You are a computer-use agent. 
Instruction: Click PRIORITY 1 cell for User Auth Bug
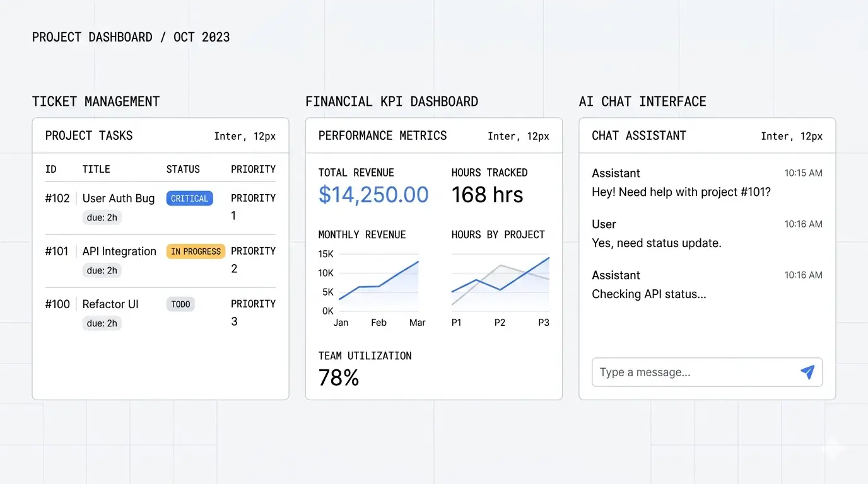tap(253, 206)
